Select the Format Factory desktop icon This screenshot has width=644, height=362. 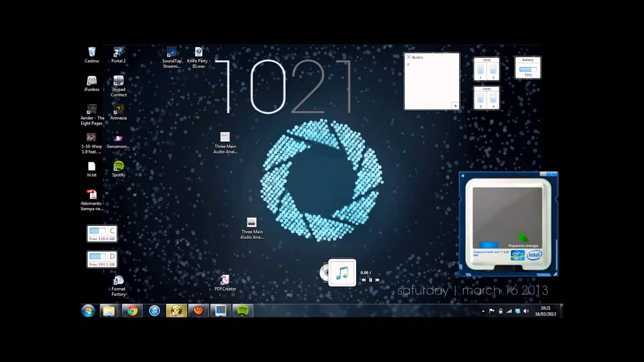point(118,286)
